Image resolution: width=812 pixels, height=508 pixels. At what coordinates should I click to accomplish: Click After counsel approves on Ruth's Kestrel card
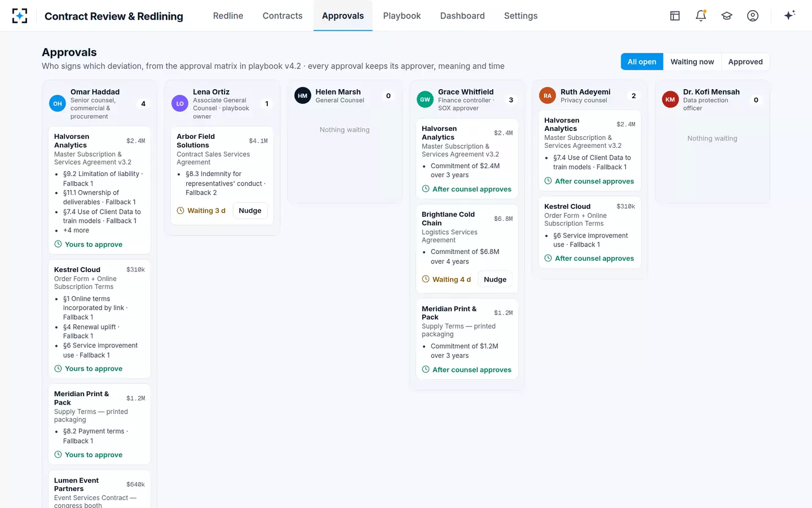click(x=594, y=259)
